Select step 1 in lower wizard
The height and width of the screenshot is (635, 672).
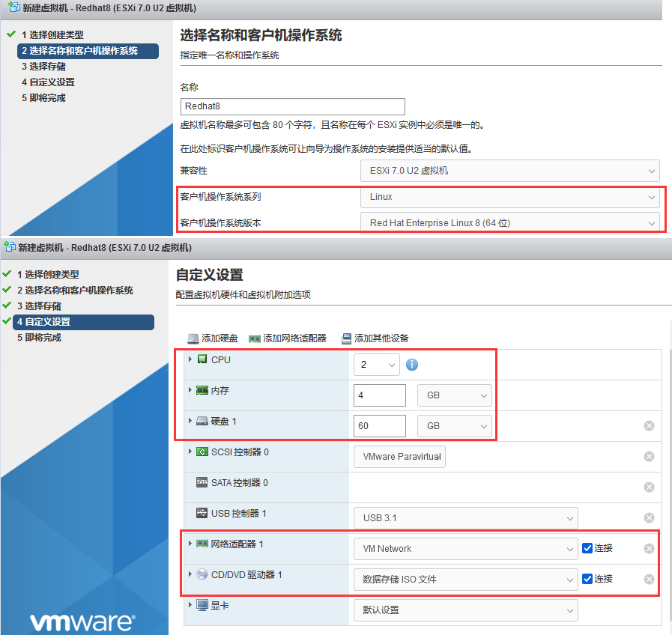point(48,274)
